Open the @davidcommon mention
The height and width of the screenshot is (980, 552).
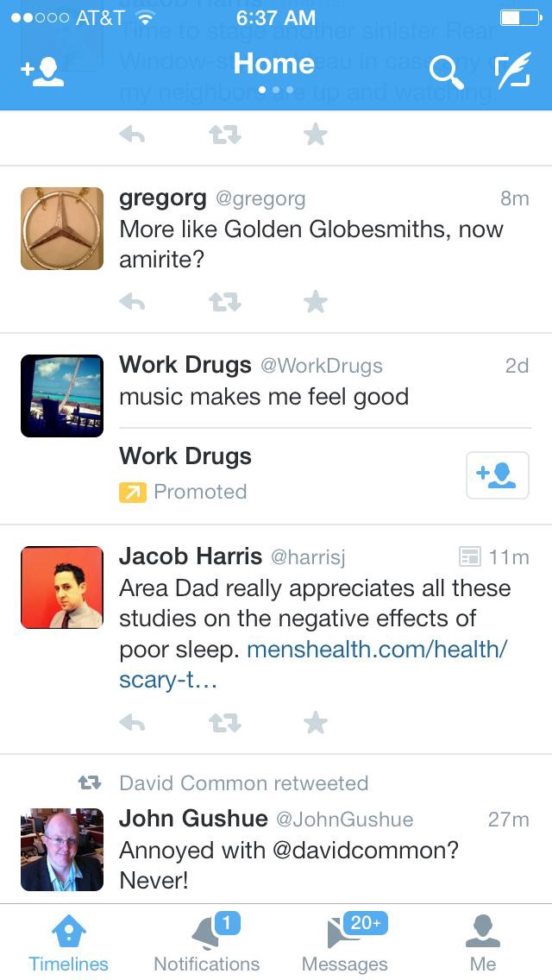coord(366,851)
